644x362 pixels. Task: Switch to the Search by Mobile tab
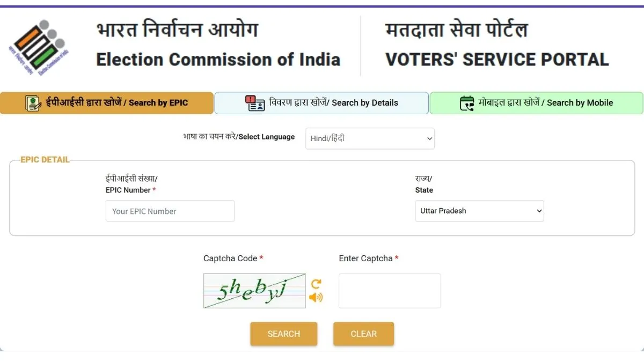click(x=536, y=103)
